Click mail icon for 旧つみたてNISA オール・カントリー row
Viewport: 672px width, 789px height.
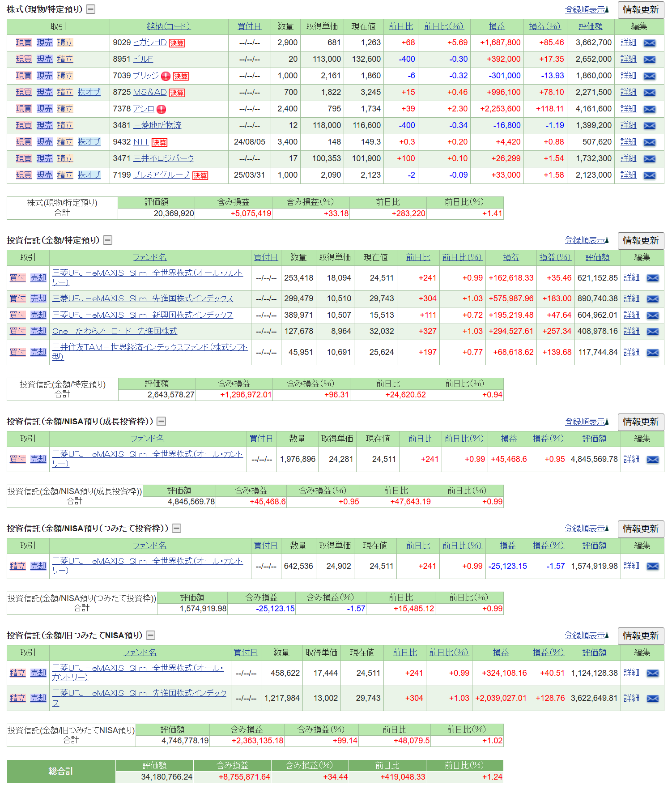click(x=653, y=674)
